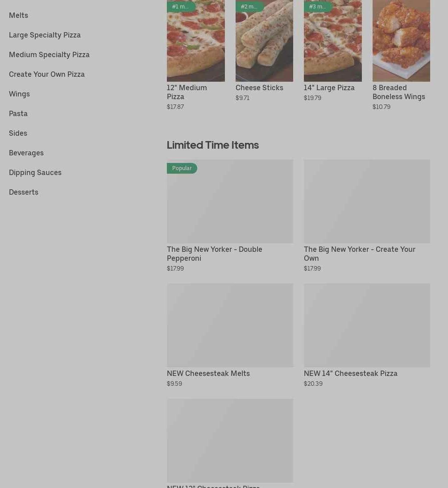This screenshot has height=488, width=448.
Task: Click the 12" Medium Pizza photo
Action: point(195,42)
